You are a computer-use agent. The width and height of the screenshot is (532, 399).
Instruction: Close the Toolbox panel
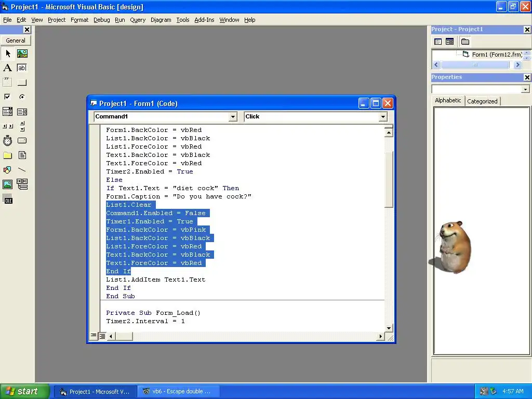coord(27,30)
